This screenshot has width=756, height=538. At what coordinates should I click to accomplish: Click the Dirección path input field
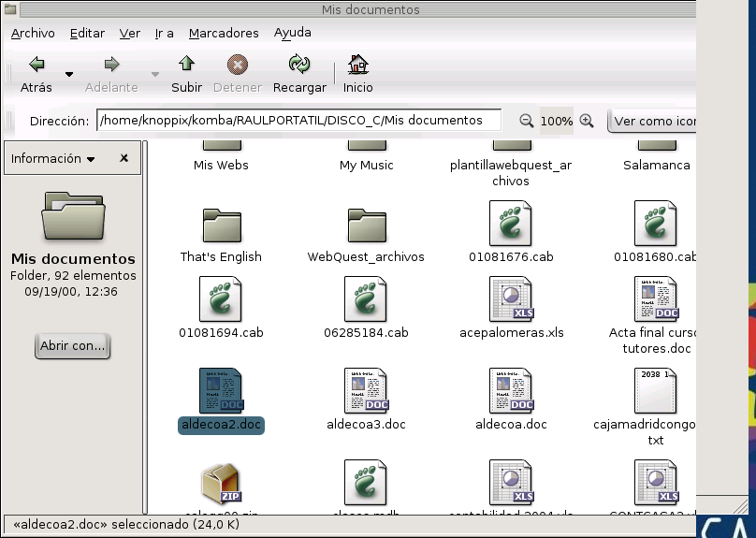[x=298, y=121]
